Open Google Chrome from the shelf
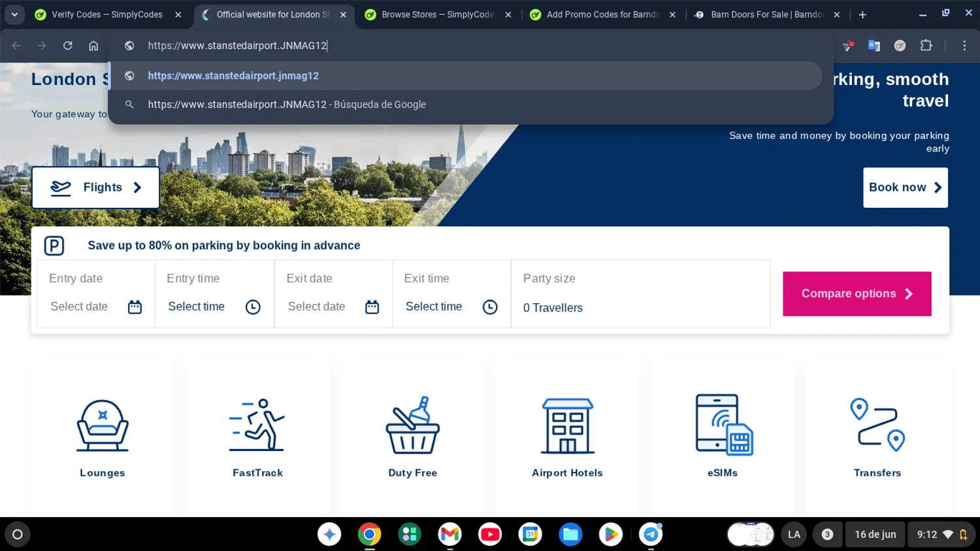This screenshot has height=551, width=980. point(370,534)
